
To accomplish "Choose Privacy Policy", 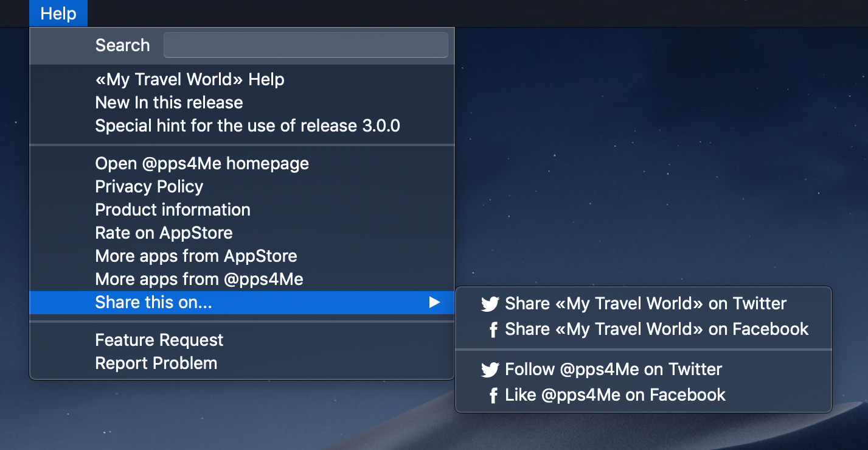I will (242, 187).
